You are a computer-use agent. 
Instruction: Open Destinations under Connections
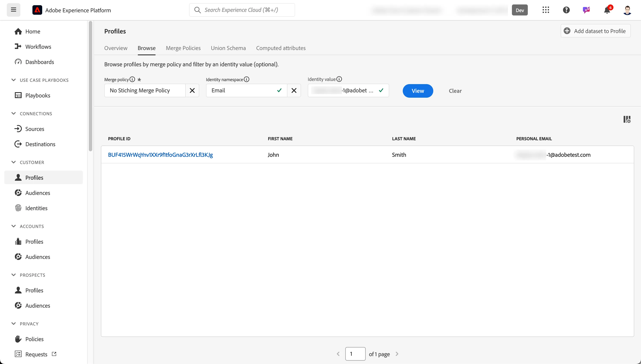(43, 144)
